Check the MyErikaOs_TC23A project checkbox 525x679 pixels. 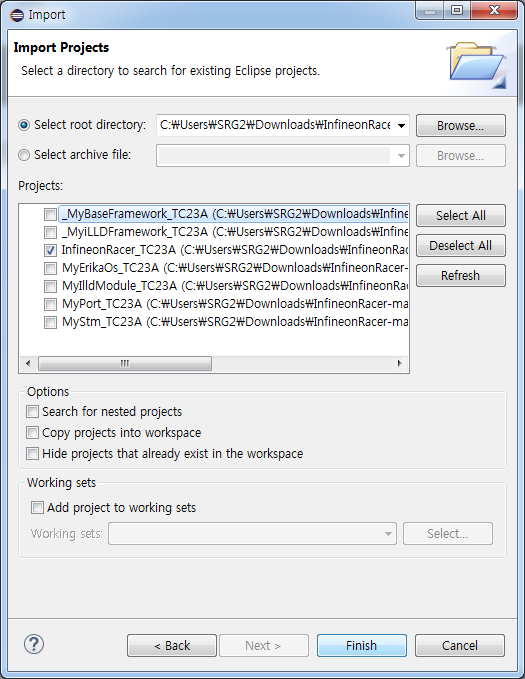click(x=50, y=268)
